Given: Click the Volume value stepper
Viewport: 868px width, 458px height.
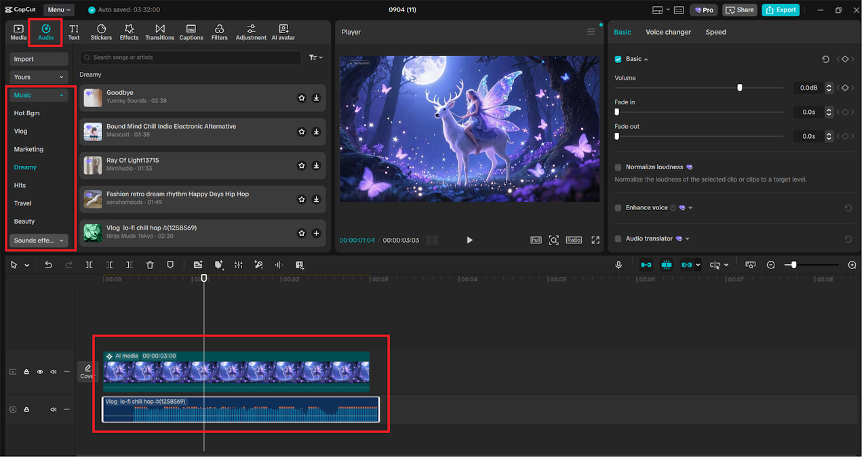Looking at the screenshot, I should click(x=829, y=88).
